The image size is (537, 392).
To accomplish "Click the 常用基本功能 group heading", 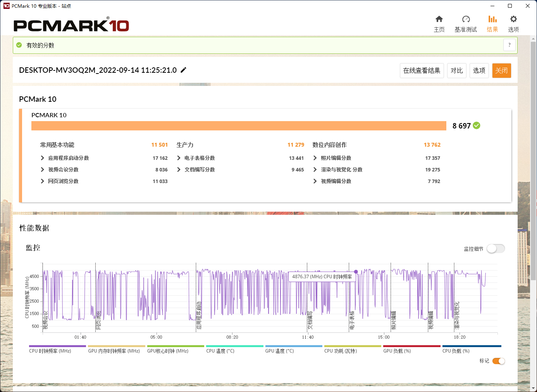I will pos(57,145).
